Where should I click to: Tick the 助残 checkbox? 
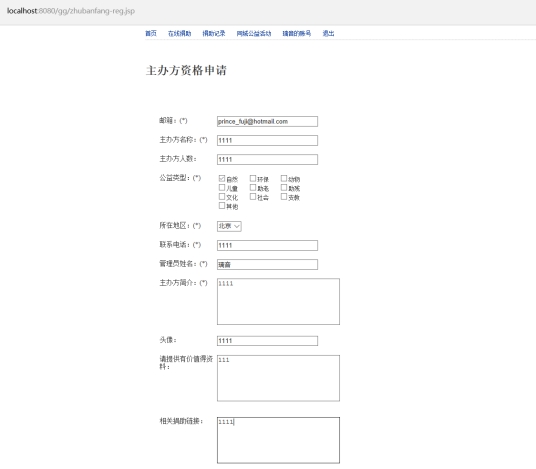tap(284, 188)
